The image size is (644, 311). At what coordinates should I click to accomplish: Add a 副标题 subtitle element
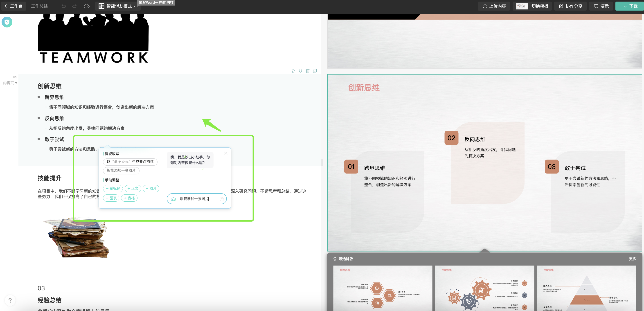113,189
